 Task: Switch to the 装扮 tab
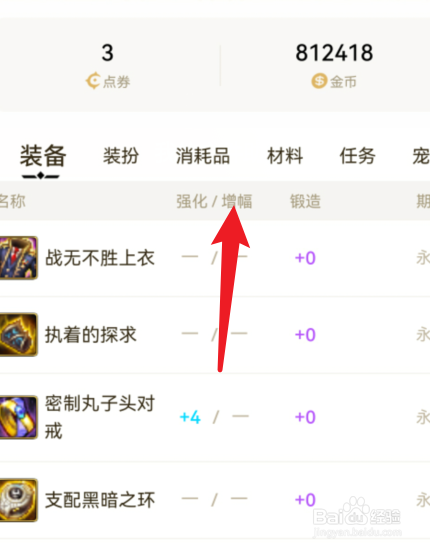[121, 156]
